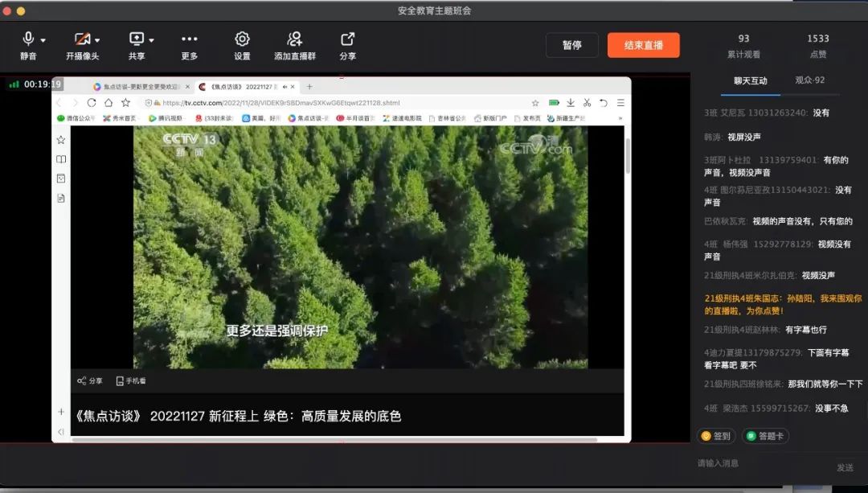Open the 答题卡 answer card button
Screen dimensions: 868x493
[x=765, y=436]
